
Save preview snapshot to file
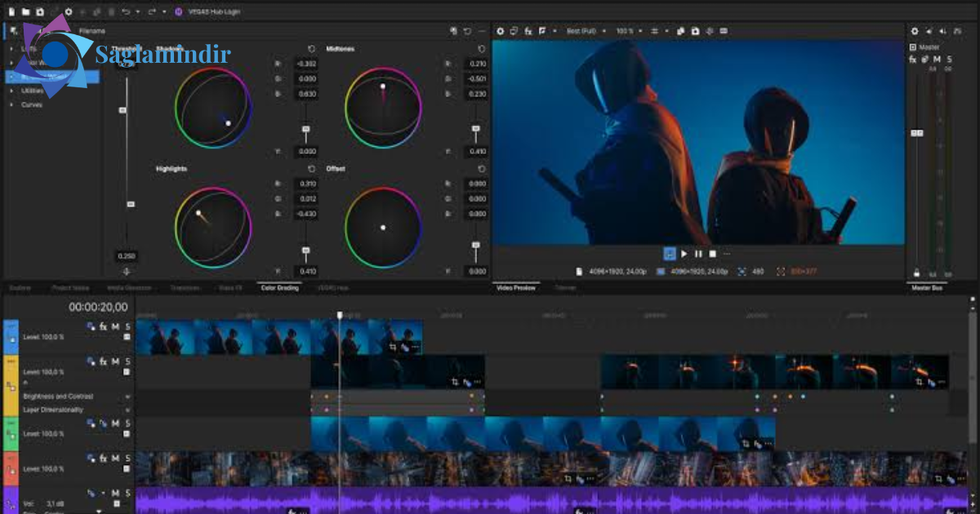tap(695, 31)
